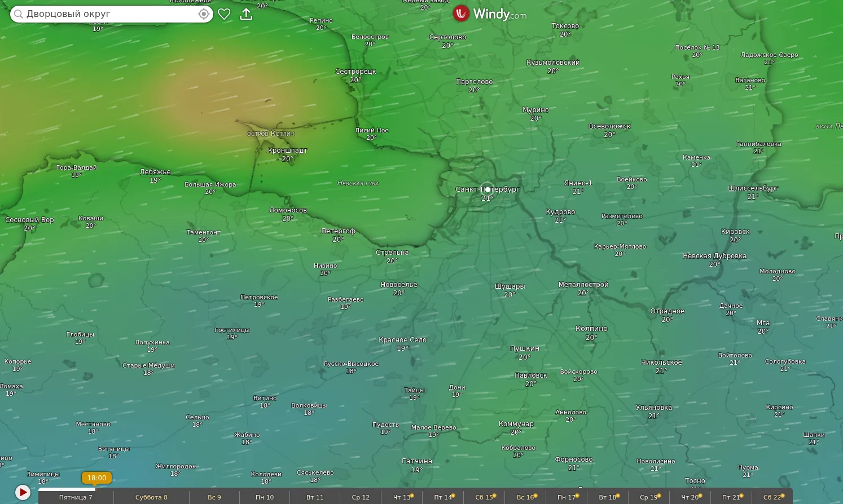This screenshot has width=843, height=504.
Task: Select premium day Ср 19 on timeline
Action: pyautogui.click(x=649, y=497)
